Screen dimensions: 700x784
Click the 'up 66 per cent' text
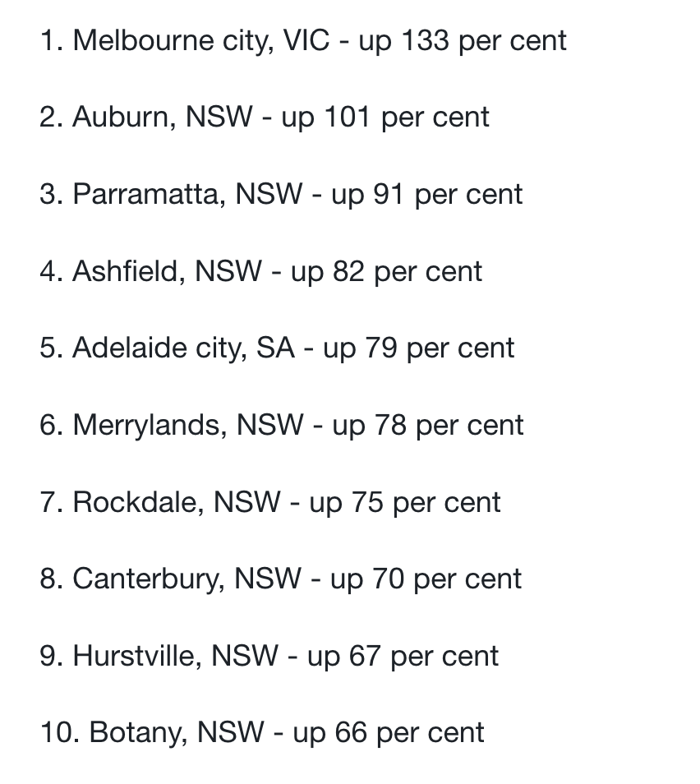[389, 733]
